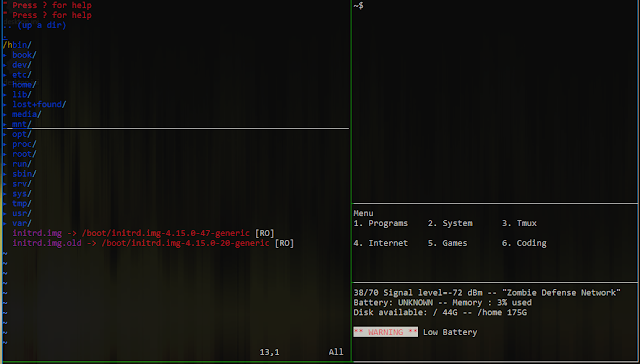Click the 'Memory : 3% used' status
Image resolution: width=640 pixels, height=364 pixels.
492,302
